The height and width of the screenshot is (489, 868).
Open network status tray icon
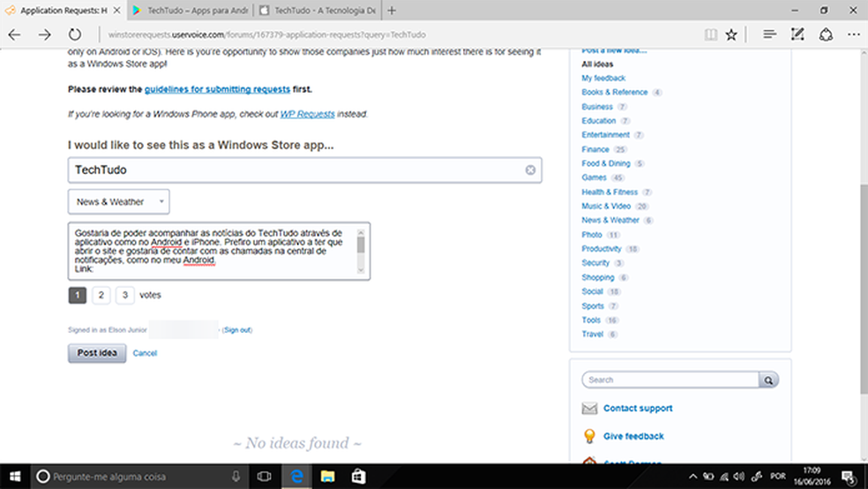click(x=724, y=477)
